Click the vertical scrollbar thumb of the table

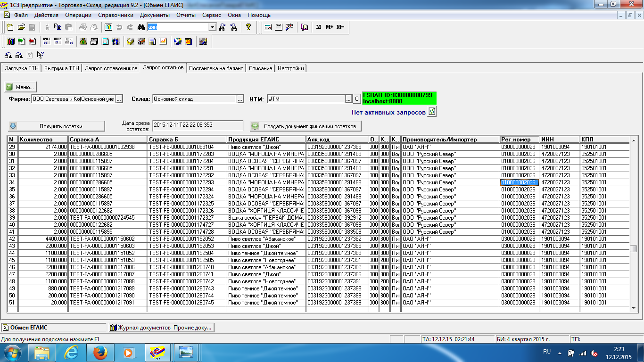click(x=634, y=248)
